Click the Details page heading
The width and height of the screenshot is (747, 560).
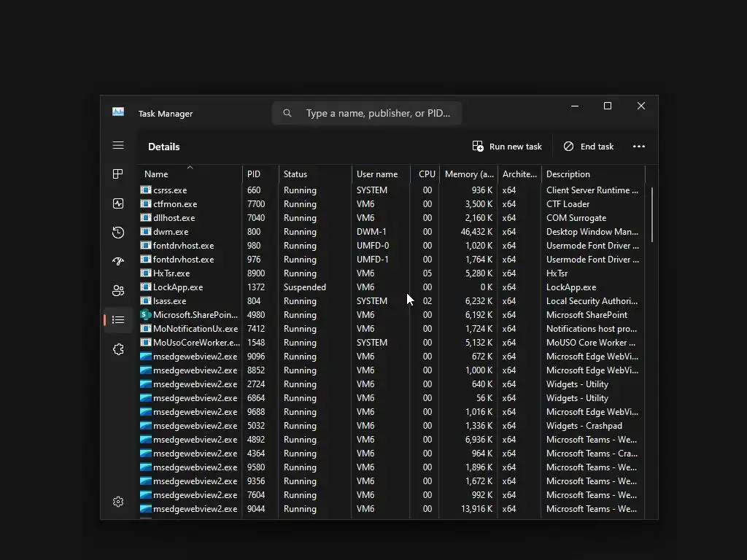tap(164, 147)
